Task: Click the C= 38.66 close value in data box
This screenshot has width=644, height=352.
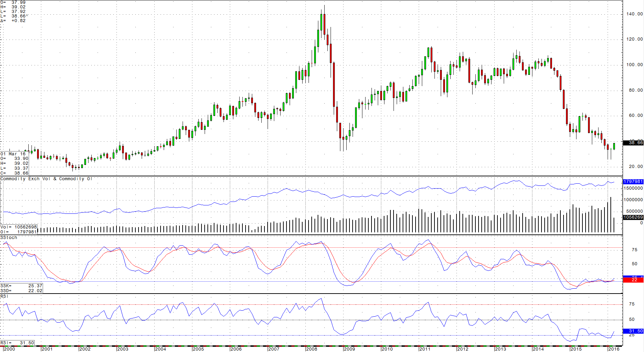Action: pyautogui.click(x=14, y=173)
